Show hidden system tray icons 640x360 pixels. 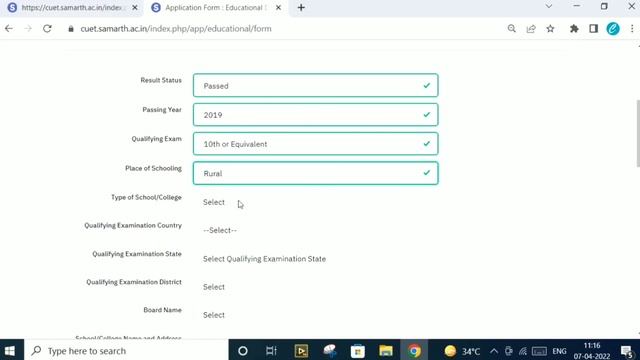click(493, 351)
